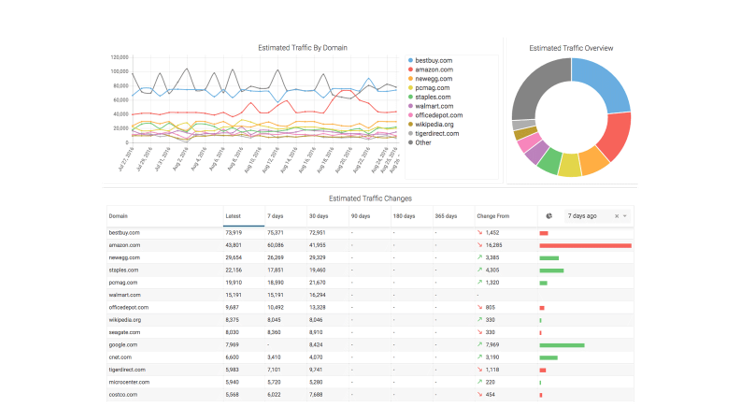Toggle amazon.com series in chart legend

pyautogui.click(x=430, y=69)
